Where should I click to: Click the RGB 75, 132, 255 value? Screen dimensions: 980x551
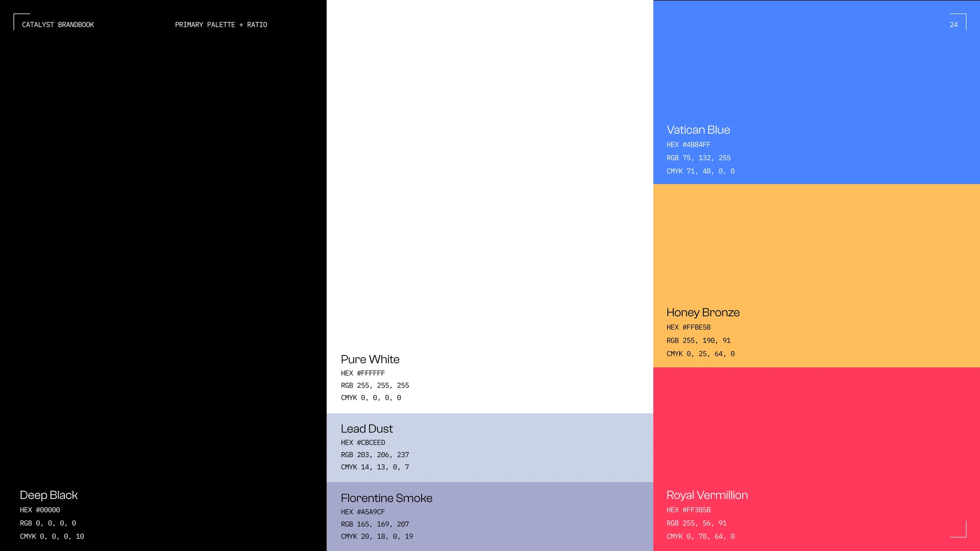[698, 158]
